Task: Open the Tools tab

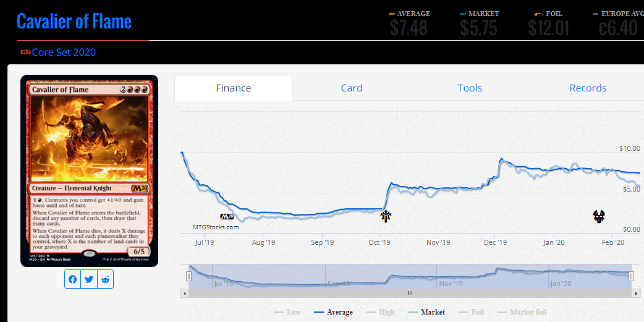Action: coord(470,88)
